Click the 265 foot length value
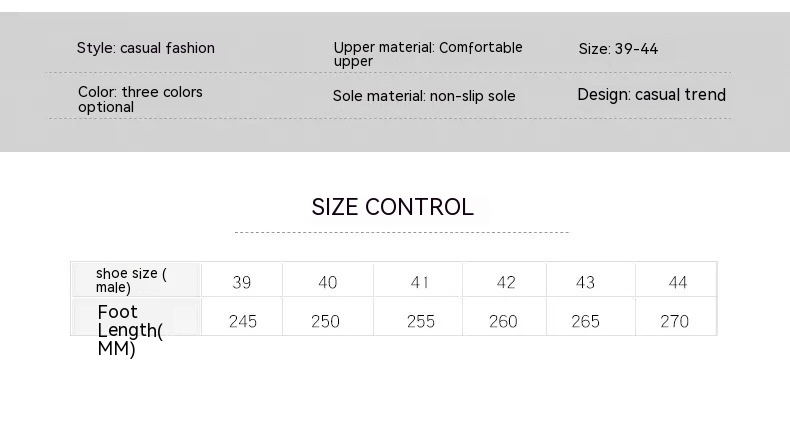 [586, 321]
